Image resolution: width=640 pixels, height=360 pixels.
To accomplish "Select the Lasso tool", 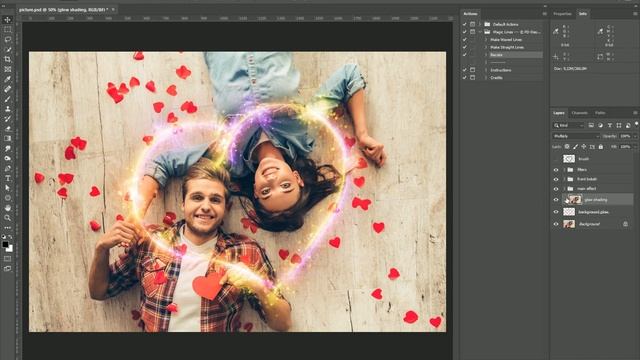I will pos(7,40).
